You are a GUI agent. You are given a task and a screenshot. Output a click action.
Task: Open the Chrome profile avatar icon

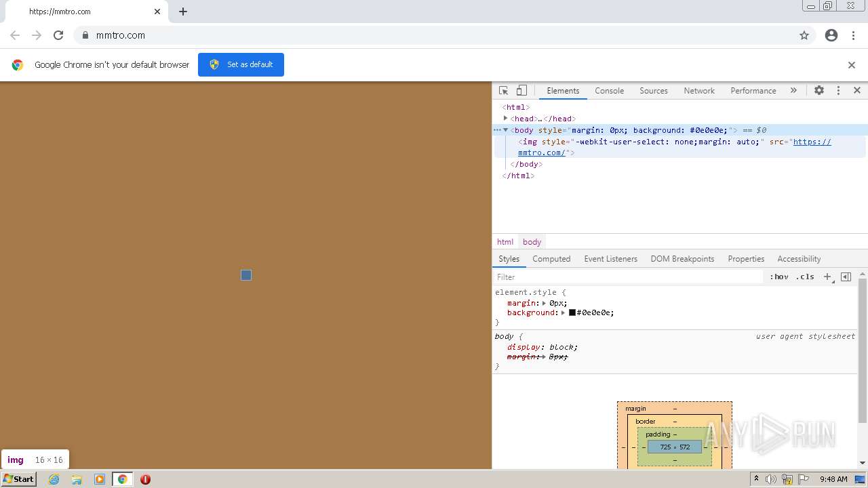(831, 35)
